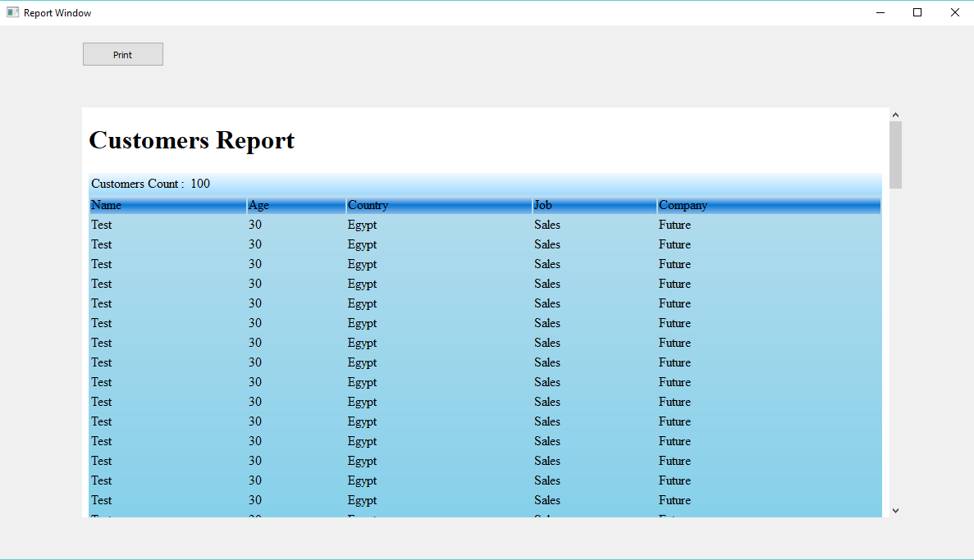974x560 pixels.
Task: Select the Country column header
Action: pos(368,205)
